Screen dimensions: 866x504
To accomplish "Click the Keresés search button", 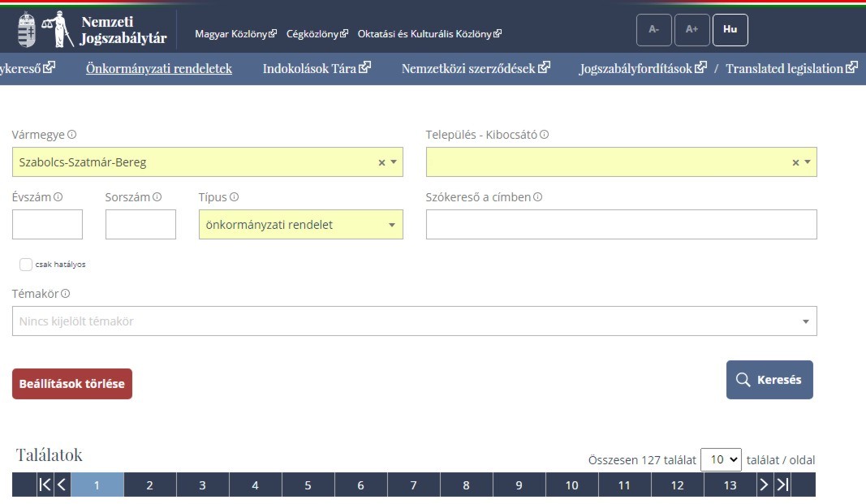I will click(769, 380).
